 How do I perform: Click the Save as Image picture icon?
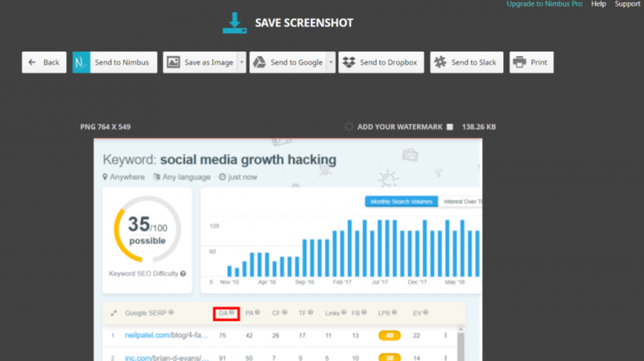(173, 63)
